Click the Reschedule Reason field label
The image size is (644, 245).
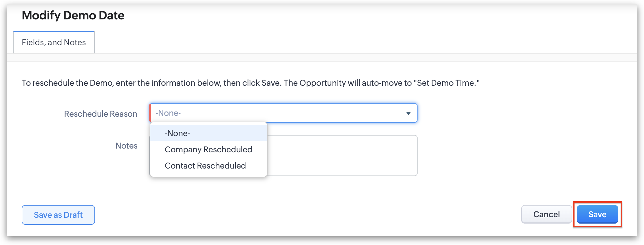pos(100,114)
